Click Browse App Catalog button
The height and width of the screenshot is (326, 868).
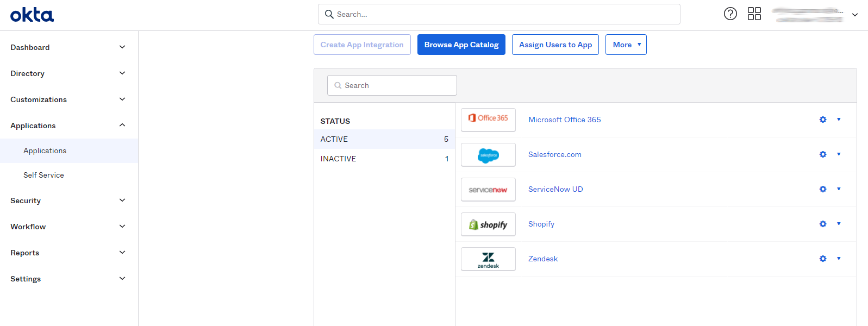pyautogui.click(x=461, y=45)
